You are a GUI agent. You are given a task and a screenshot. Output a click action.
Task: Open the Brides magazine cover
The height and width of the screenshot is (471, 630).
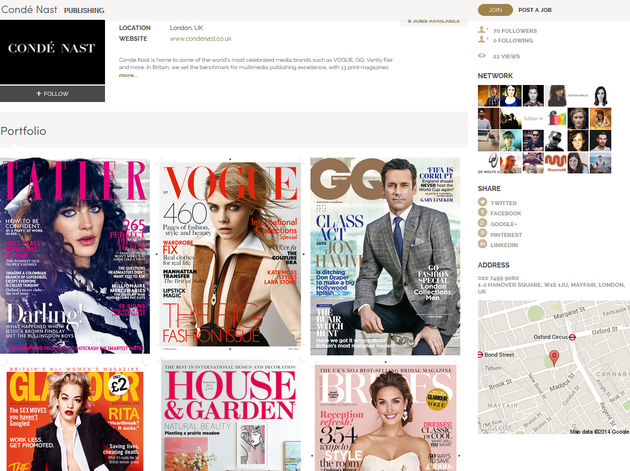[x=385, y=418]
